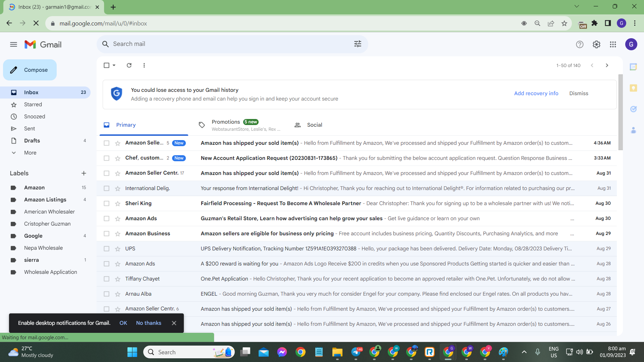
Task: Open Windows Start menu
Action: (132, 352)
